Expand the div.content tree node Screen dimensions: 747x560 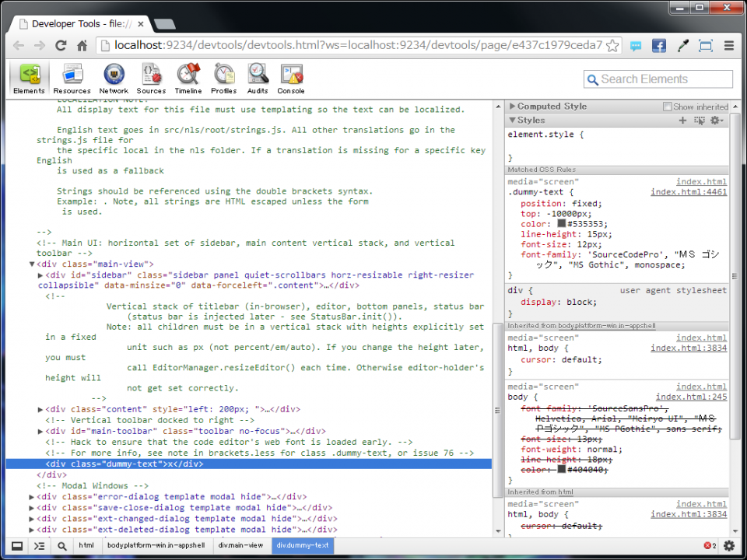point(40,408)
